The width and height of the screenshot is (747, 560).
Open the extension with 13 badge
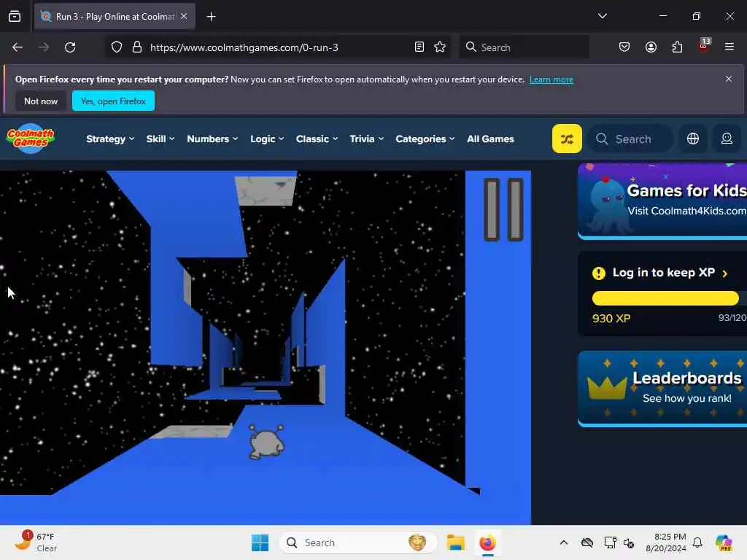pos(704,46)
